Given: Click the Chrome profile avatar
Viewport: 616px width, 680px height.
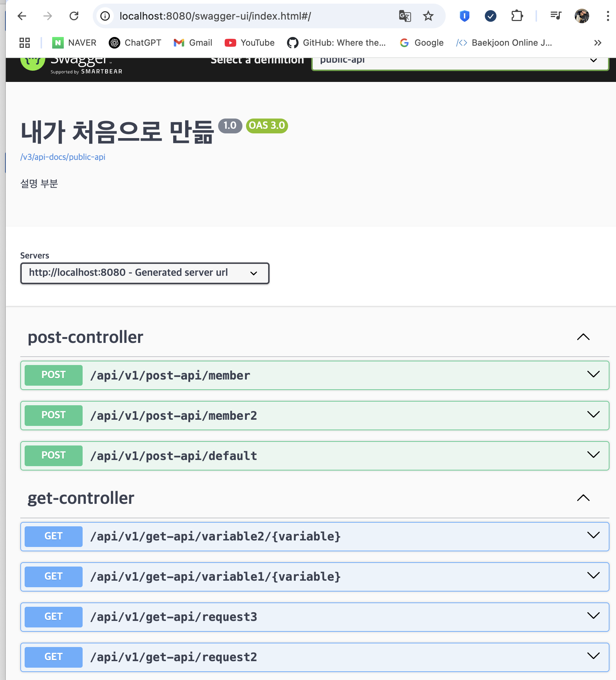Looking at the screenshot, I should point(582,16).
